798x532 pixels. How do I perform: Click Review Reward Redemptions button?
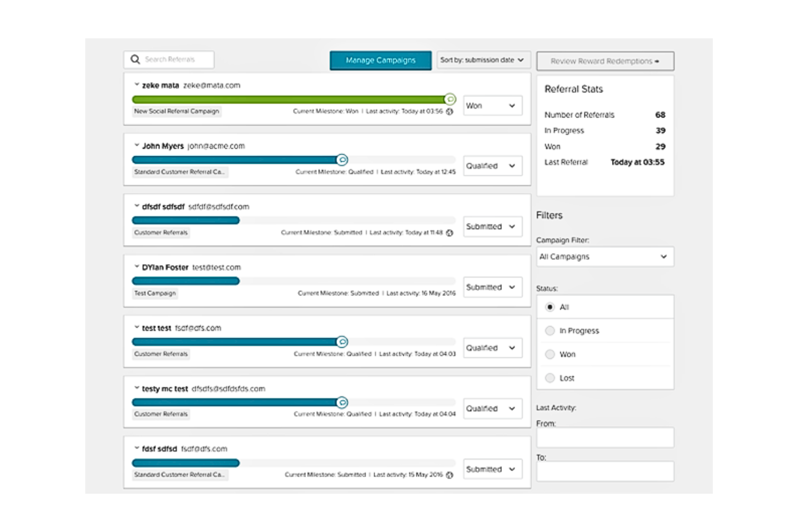point(605,61)
